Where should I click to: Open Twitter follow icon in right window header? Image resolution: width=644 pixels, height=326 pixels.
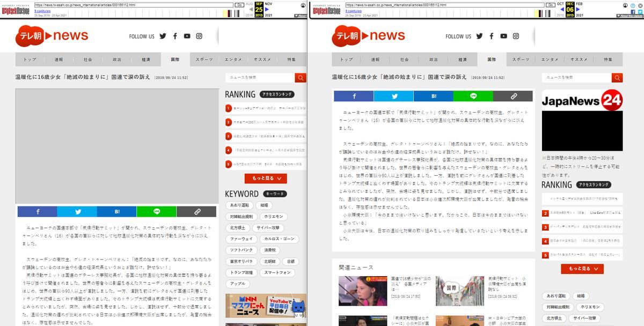480,36
